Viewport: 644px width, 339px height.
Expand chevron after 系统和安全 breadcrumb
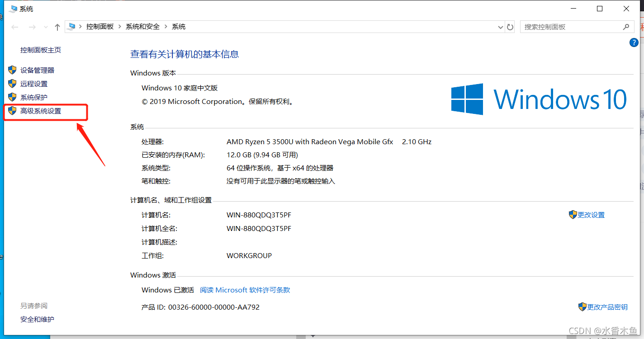[x=166, y=27]
